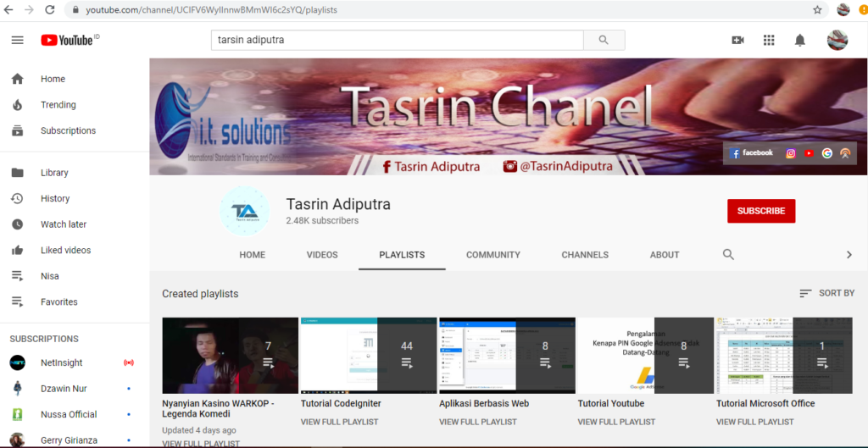
Task: Click the 'Created playlists' heading
Action: [200, 294]
